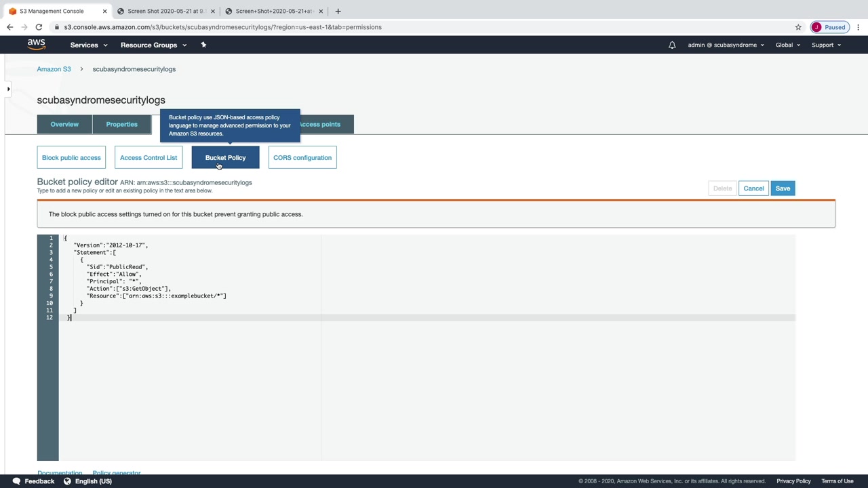Click the "Effect":"Allow" line
The width and height of the screenshot is (868, 488).
(x=114, y=274)
